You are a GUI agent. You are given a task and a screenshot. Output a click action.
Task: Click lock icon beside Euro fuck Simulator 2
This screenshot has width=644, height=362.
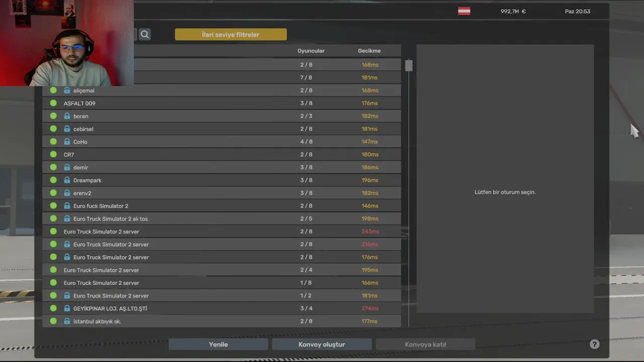pos(67,206)
